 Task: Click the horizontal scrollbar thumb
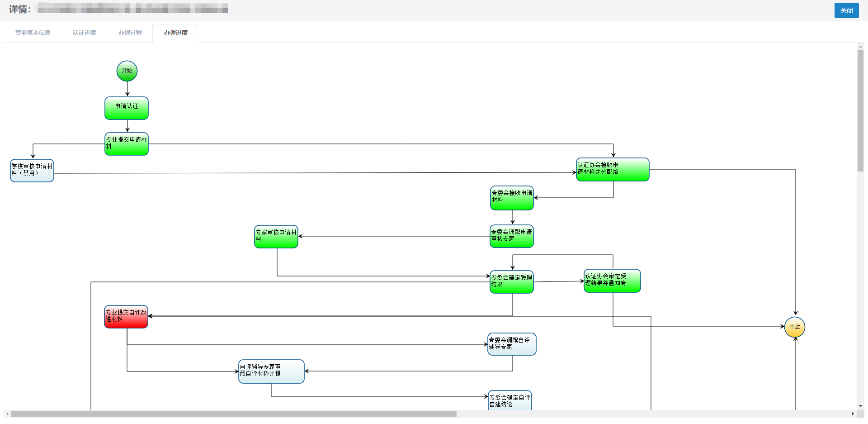(x=234, y=414)
